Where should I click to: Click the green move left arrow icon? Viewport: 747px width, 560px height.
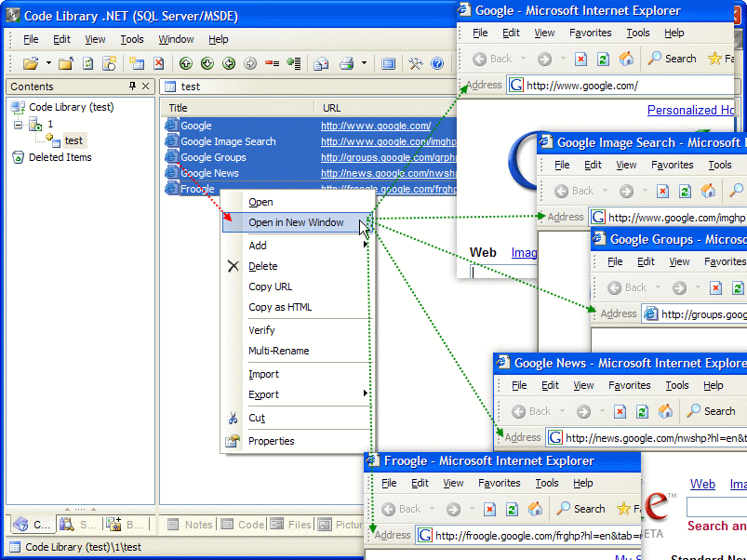(x=229, y=63)
